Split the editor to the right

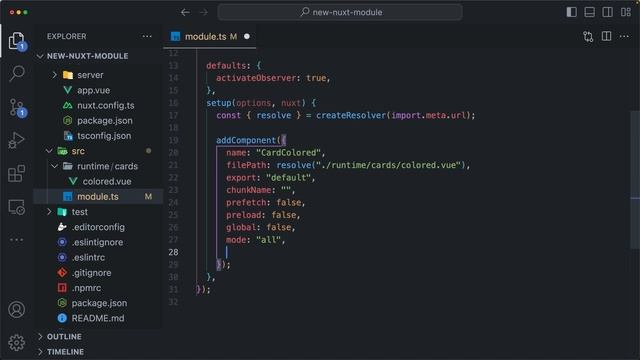(x=607, y=36)
